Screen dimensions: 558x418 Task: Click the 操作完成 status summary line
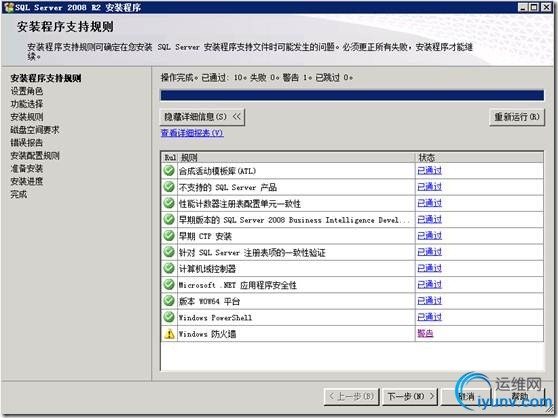257,78
